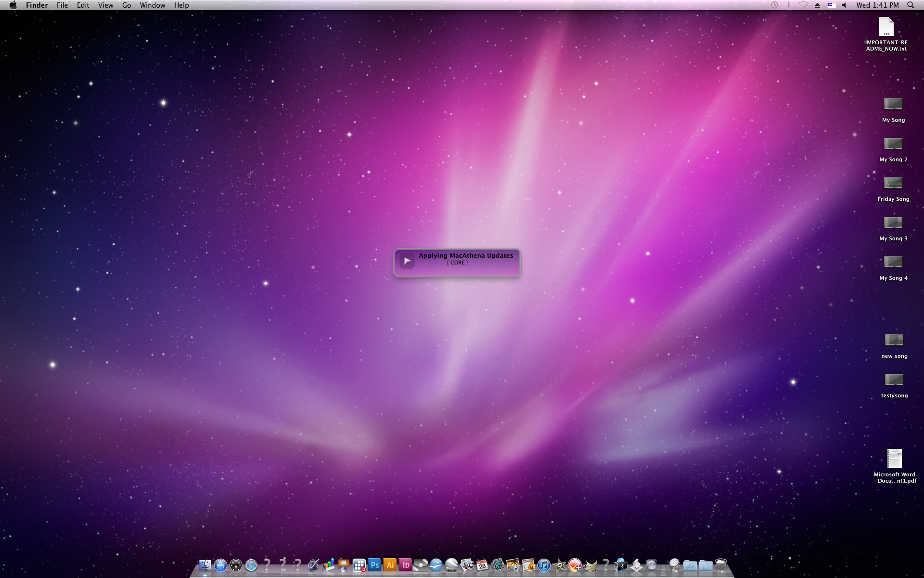This screenshot has height=578, width=924.
Task: Launch GIMP from the Dock
Action: click(x=590, y=565)
